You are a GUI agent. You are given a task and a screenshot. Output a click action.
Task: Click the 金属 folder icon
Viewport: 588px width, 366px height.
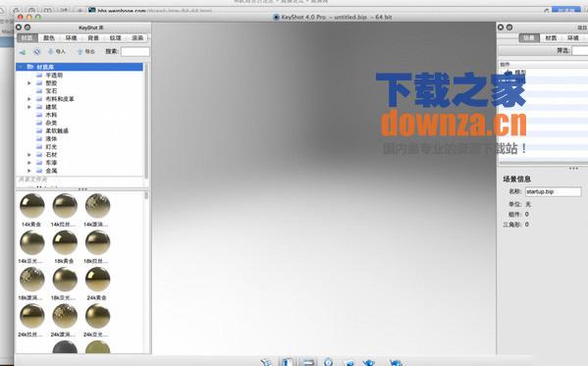coord(39,171)
